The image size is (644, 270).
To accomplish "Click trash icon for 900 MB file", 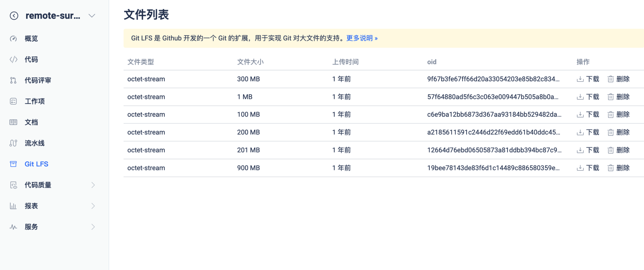I will pos(611,168).
